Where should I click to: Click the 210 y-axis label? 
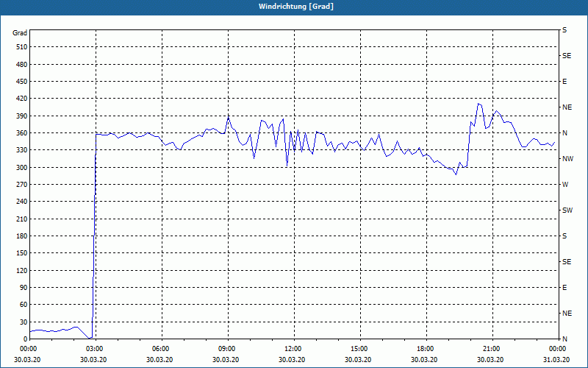[x=21, y=219]
